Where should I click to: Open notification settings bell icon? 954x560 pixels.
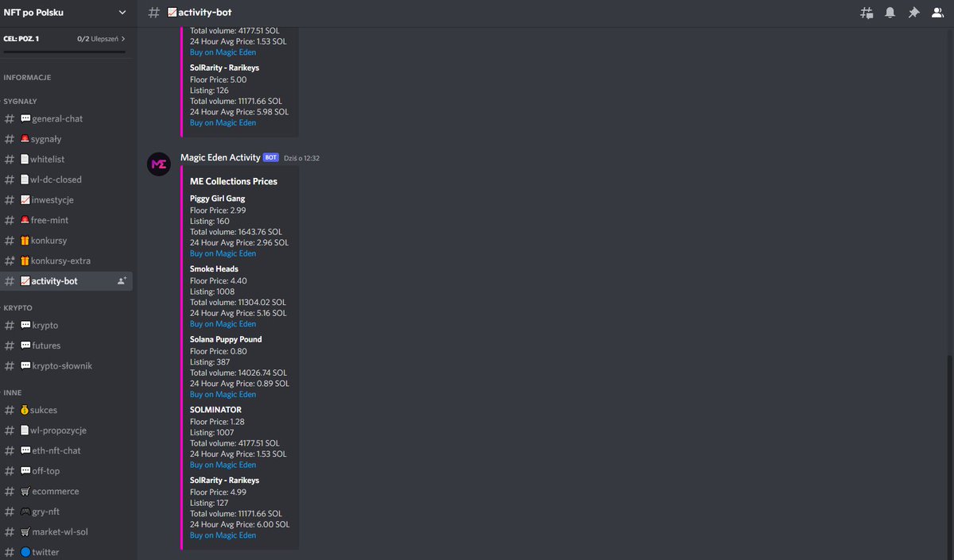890,13
